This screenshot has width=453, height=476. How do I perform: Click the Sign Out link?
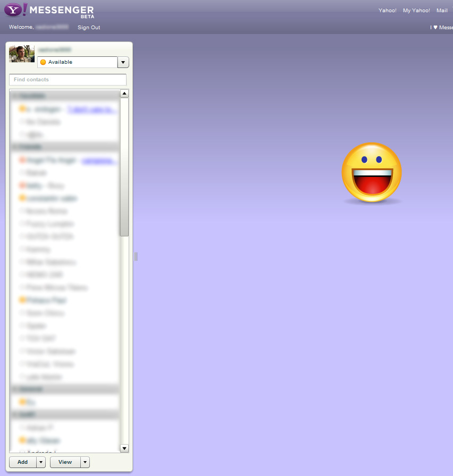tap(89, 27)
